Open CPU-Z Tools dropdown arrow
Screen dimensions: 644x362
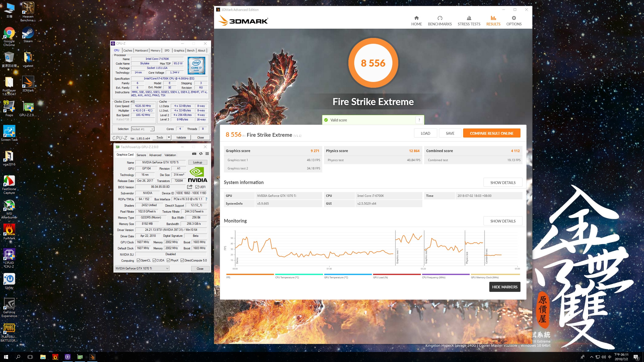(x=169, y=138)
